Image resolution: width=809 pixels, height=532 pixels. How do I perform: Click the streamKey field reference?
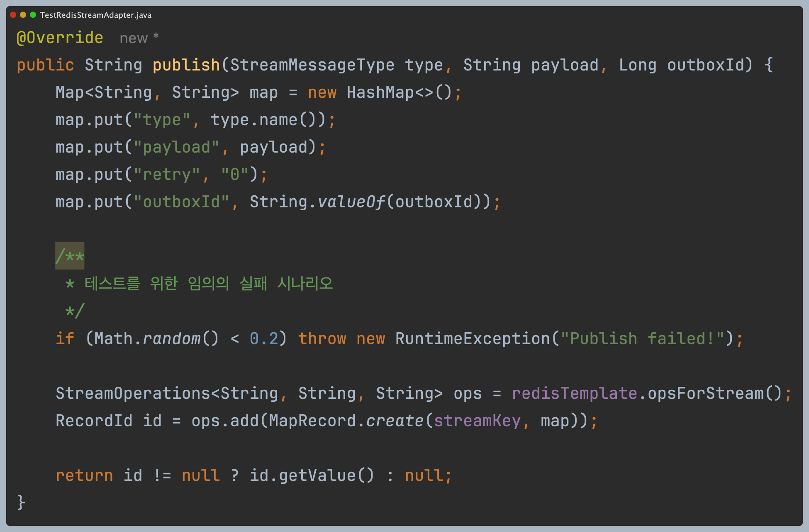pos(477,420)
